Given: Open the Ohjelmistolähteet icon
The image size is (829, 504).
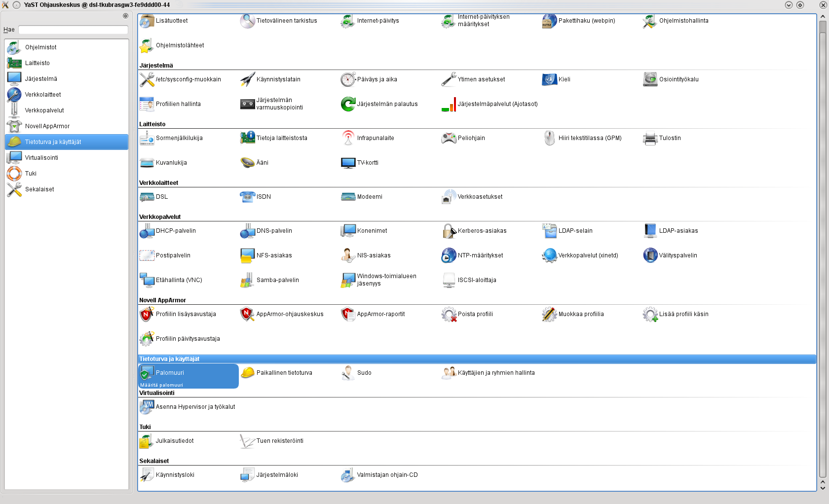Looking at the screenshot, I should (147, 45).
